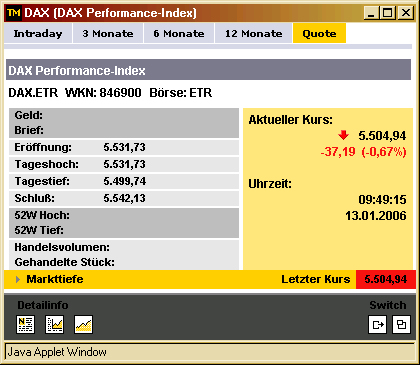Click the DAX window title bar text

pyautogui.click(x=110, y=13)
